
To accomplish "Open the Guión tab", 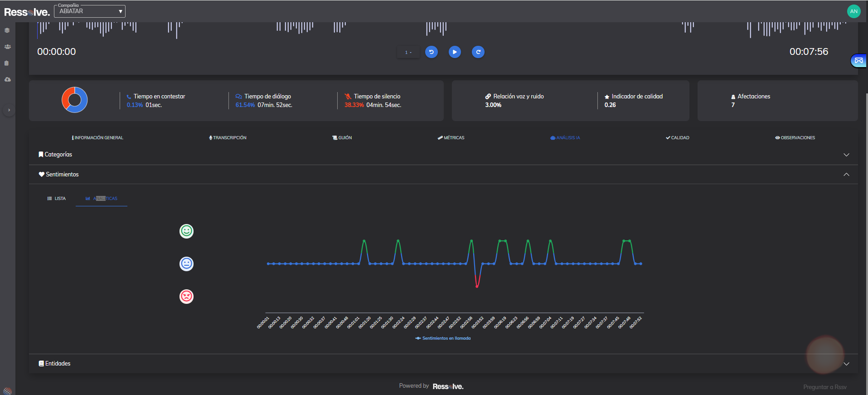I will [342, 138].
